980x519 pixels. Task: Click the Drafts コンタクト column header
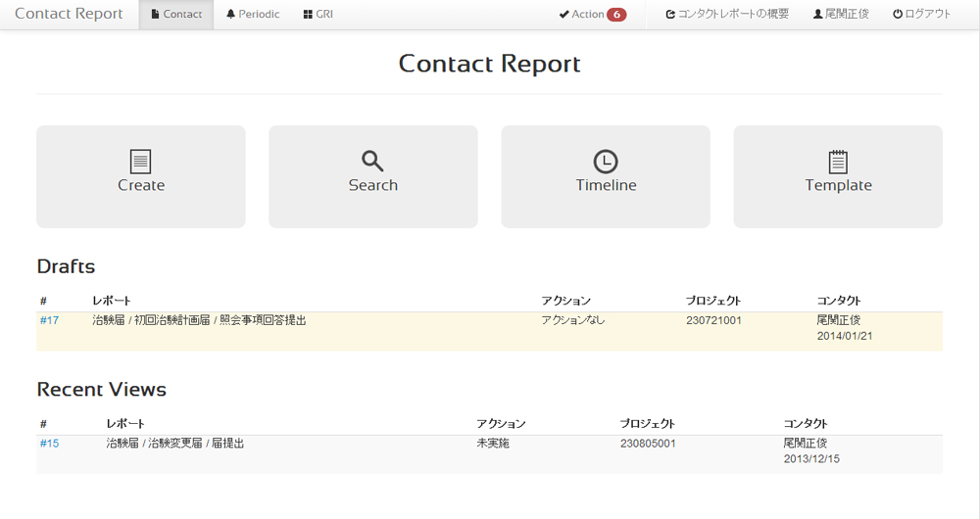(839, 301)
